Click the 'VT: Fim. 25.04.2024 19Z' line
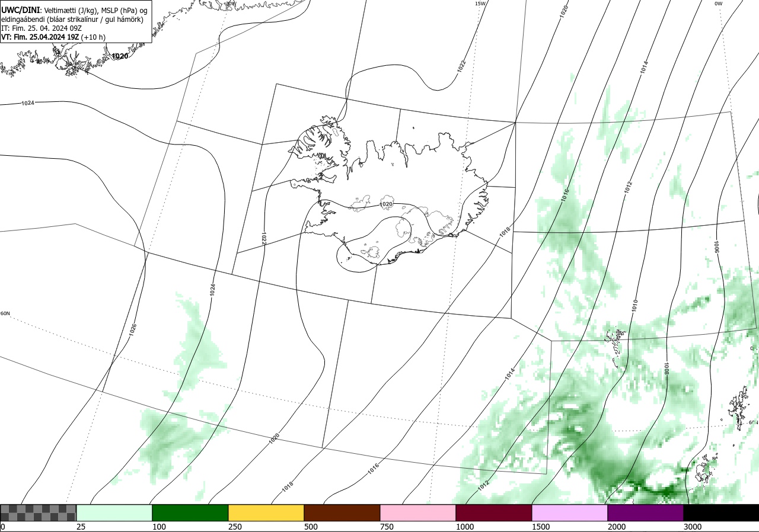759x532 pixels. [x=40, y=37]
